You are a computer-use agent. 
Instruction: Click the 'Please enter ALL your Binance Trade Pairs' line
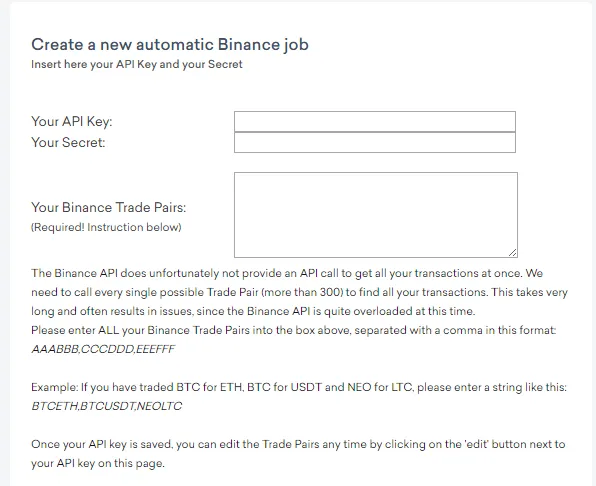(x=294, y=330)
